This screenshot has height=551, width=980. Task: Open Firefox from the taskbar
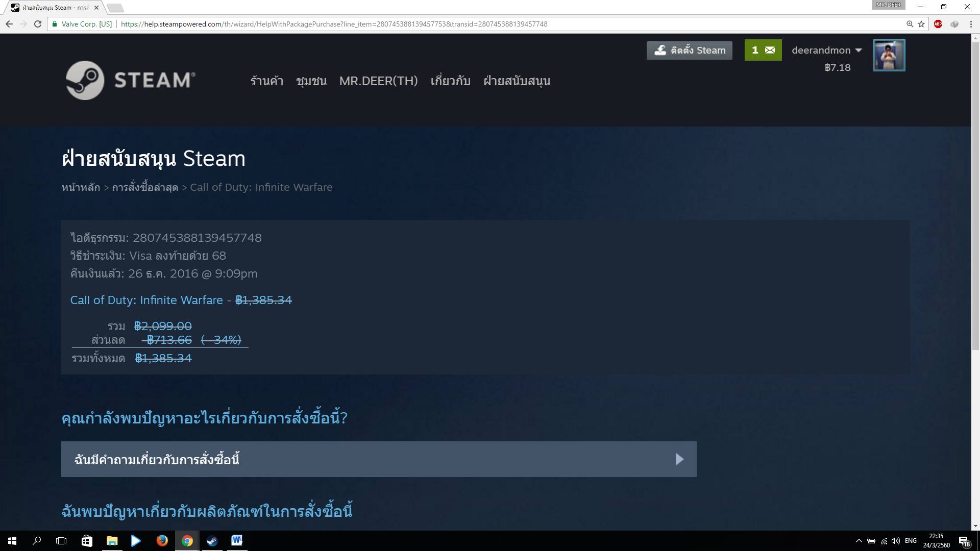tap(162, 541)
